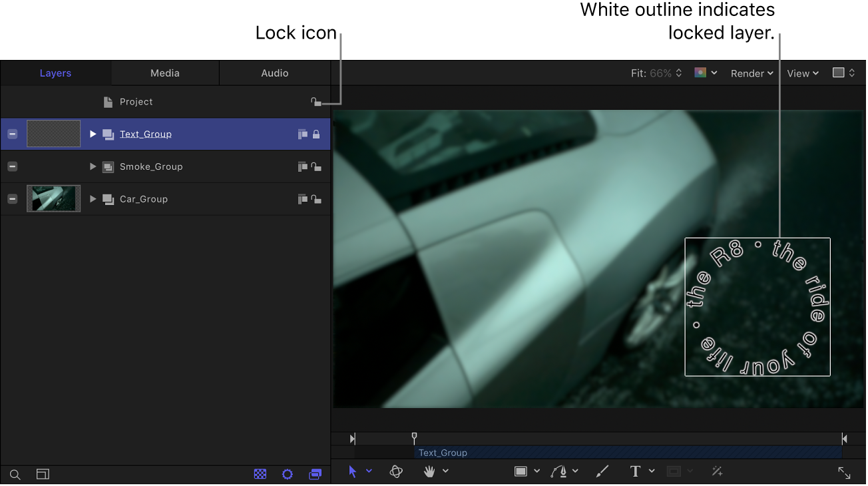
Task: Select the Paint Stroke tool
Action: click(x=602, y=471)
